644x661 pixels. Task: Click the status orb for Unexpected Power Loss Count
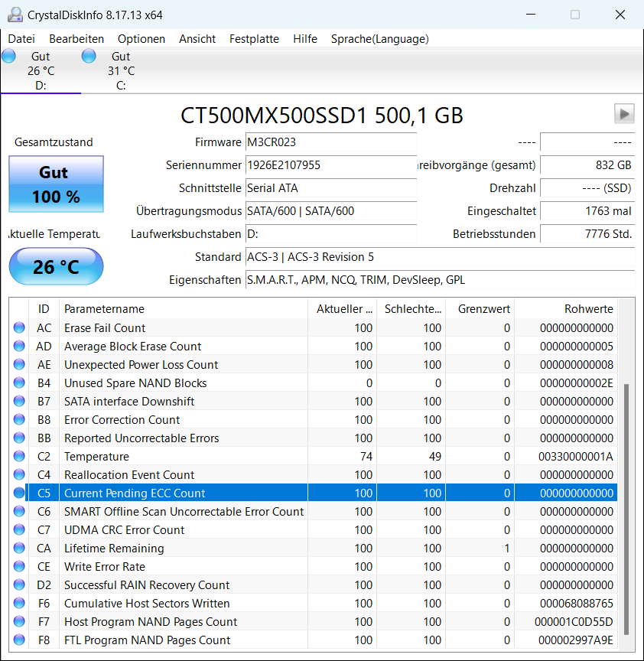19,364
